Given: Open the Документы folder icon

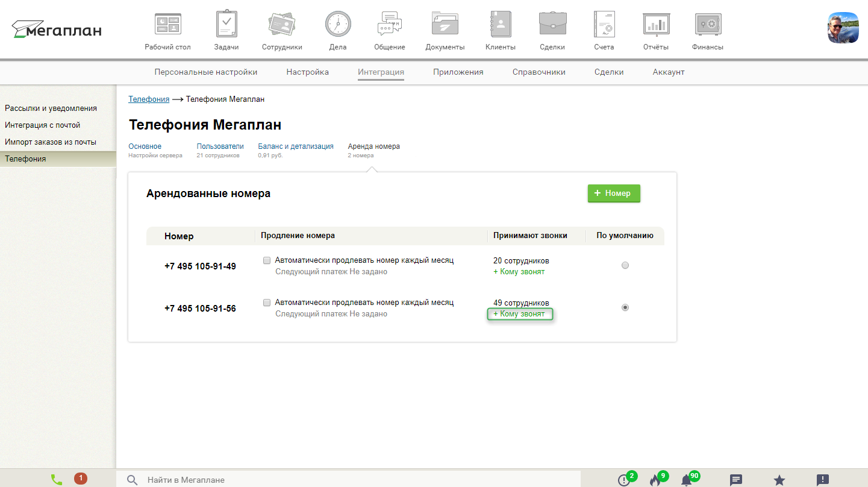Looking at the screenshot, I should pyautogui.click(x=445, y=24).
